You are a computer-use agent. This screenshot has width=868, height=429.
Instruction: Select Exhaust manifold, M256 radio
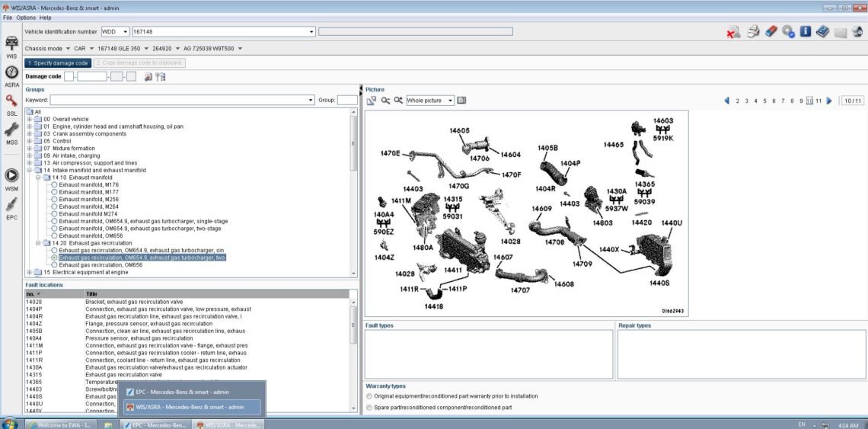tap(54, 199)
